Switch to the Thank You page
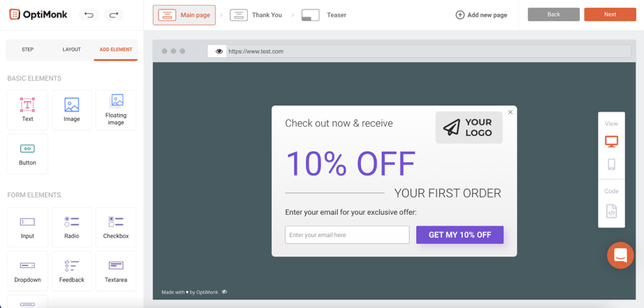644x308 pixels. tap(256, 15)
